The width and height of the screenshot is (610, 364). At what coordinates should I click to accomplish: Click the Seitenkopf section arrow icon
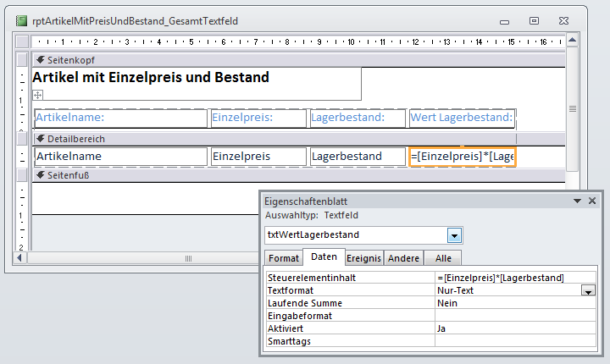[40, 60]
